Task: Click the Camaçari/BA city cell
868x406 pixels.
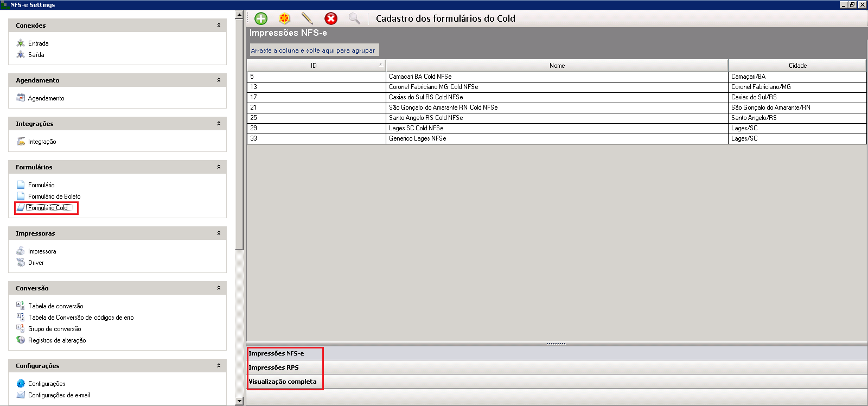Action: [797, 77]
